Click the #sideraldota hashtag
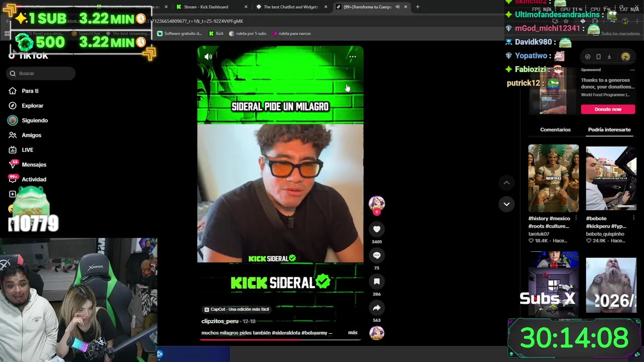The height and width of the screenshot is (362, 644). (286, 333)
